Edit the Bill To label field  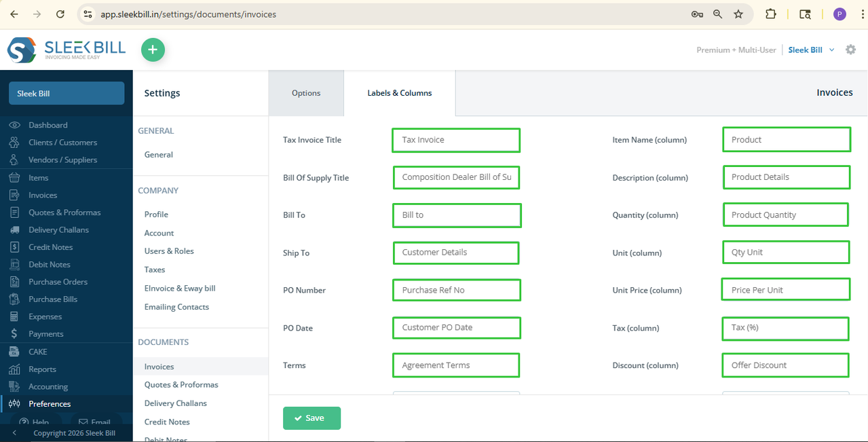click(457, 215)
